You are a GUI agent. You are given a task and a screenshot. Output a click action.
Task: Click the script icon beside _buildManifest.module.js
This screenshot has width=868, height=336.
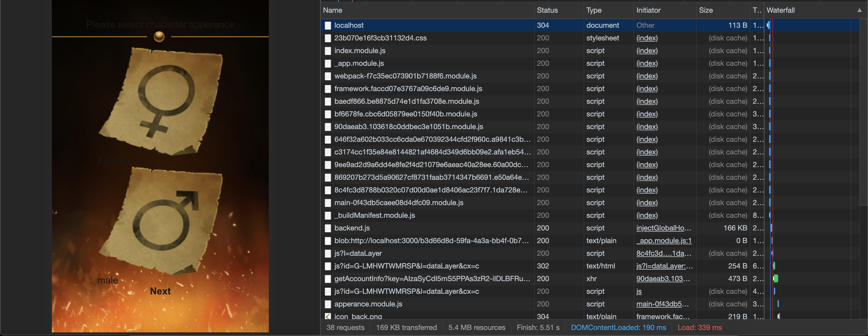tap(328, 215)
